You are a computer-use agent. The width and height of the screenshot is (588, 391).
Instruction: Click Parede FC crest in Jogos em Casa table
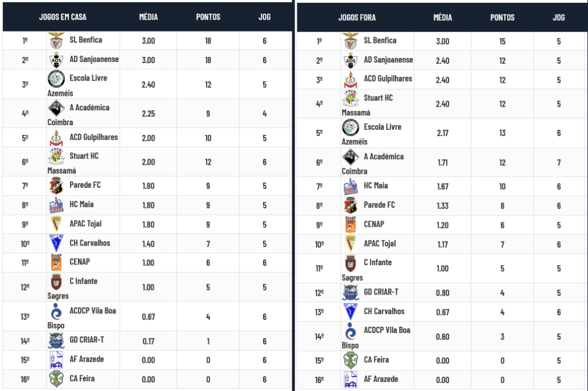[x=56, y=185]
